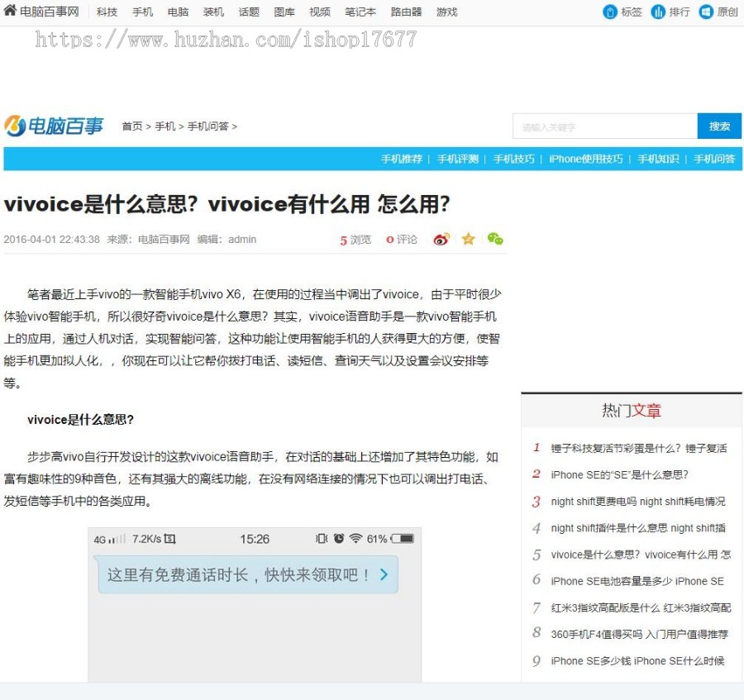Open hot article night shift插件是什么意思
Screen dimensions: 744x700
pos(638,528)
